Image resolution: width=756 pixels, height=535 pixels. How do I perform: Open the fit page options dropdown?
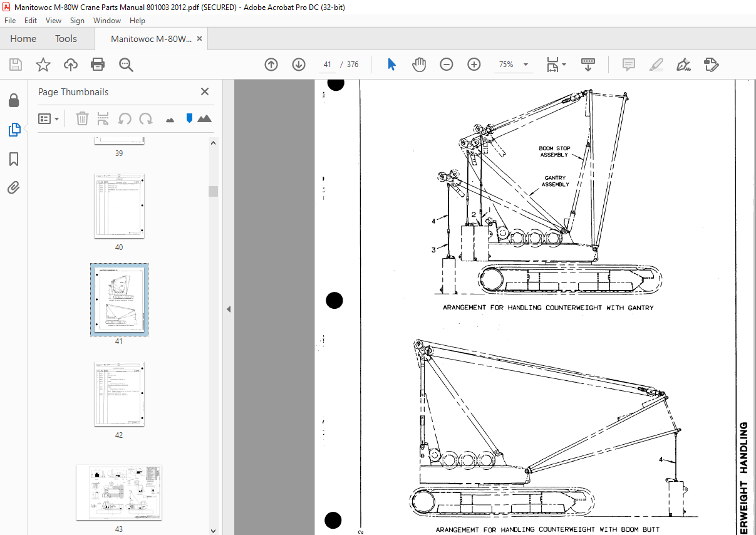pyautogui.click(x=556, y=65)
